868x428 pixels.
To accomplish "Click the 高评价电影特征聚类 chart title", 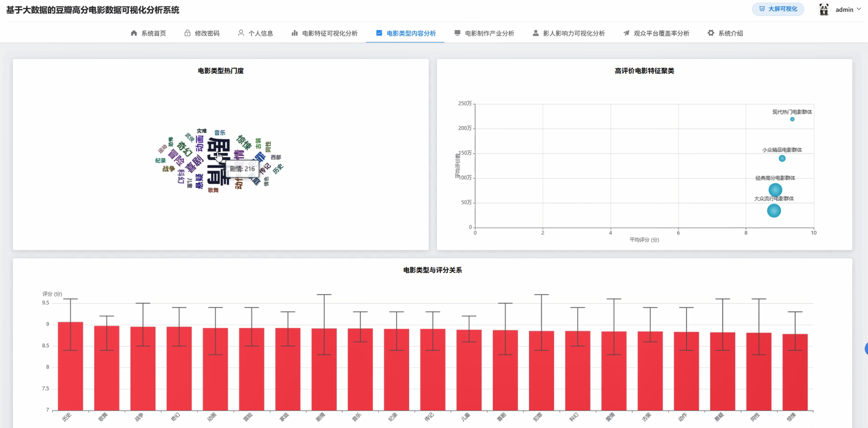I will coord(644,71).
